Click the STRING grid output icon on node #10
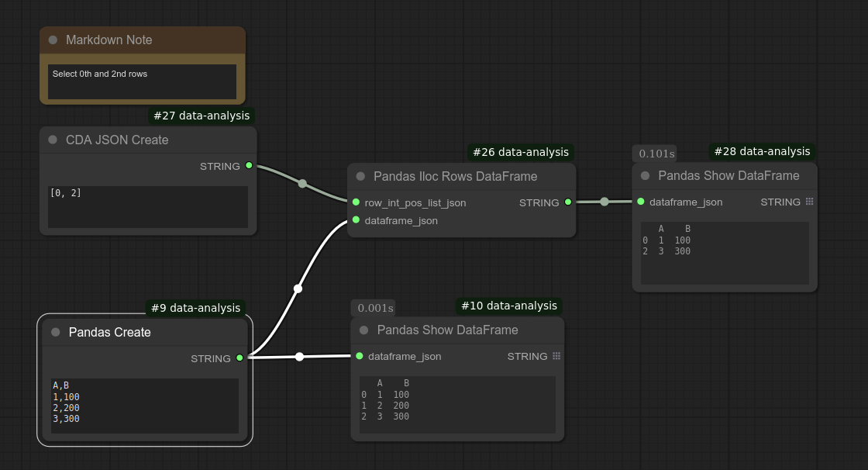868x470 pixels. coord(556,356)
